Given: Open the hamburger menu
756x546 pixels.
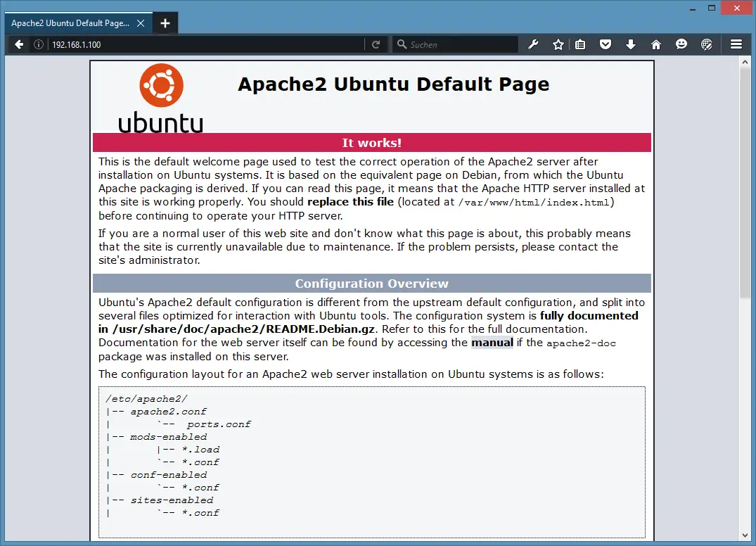Looking at the screenshot, I should (736, 45).
